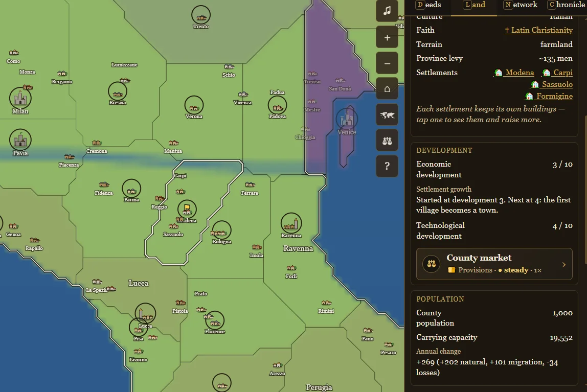Click the Cremona village icon

pos(97,143)
